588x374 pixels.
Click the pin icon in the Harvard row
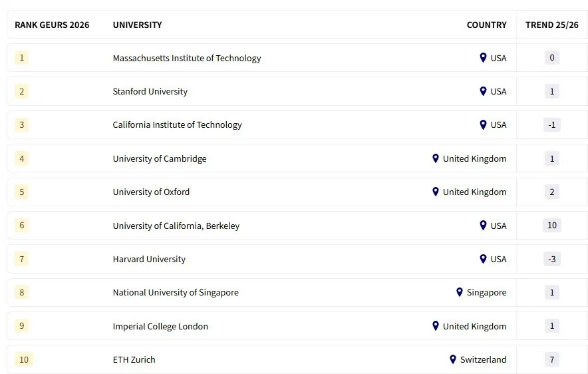pyautogui.click(x=483, y=259)
